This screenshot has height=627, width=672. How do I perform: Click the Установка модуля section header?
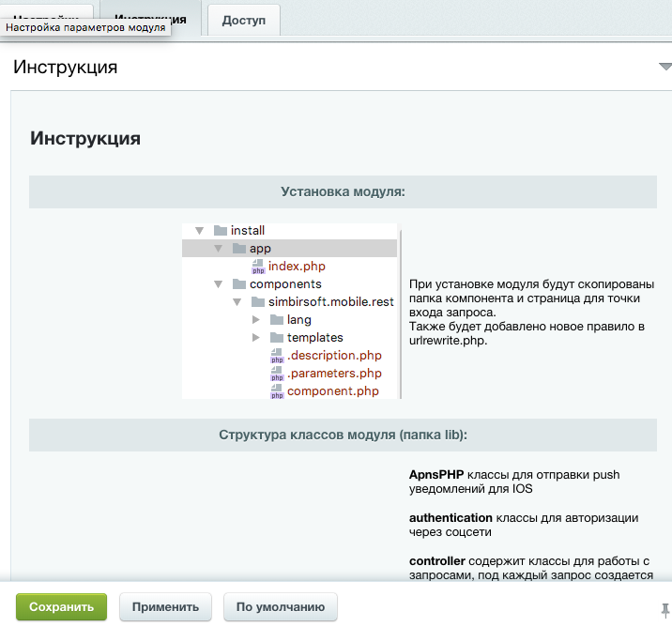pyautogui.click(x=343, y=191)
